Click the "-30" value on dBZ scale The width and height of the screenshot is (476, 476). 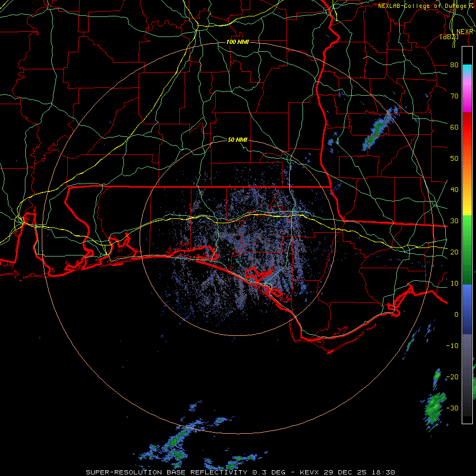click(452, 408)
